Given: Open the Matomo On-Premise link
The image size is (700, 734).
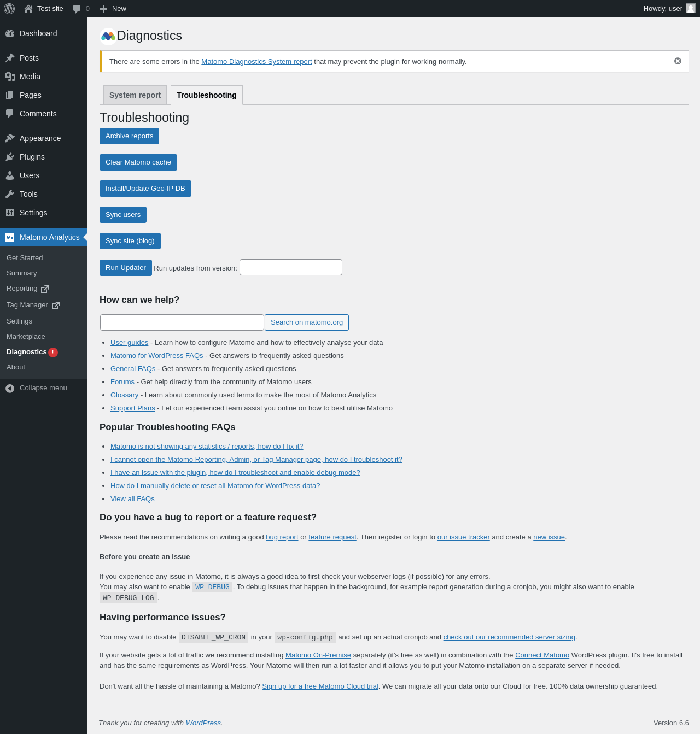Looking at the screenshot, I should click(x=318, y=655).
